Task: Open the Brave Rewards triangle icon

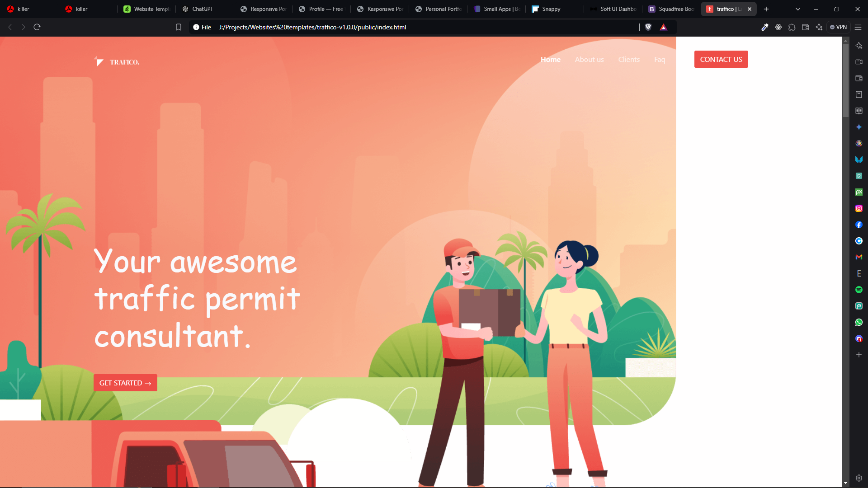Action: click(x=664, y=27)
